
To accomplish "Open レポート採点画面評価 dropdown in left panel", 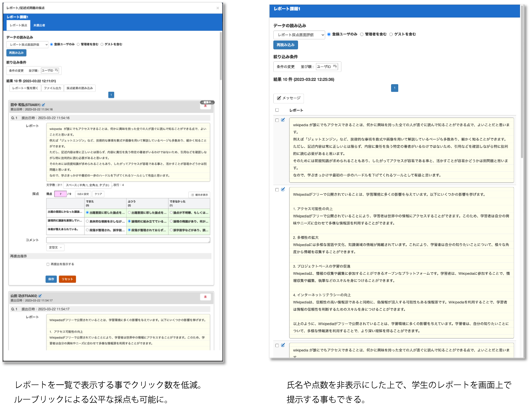I will tap(27, 45).
